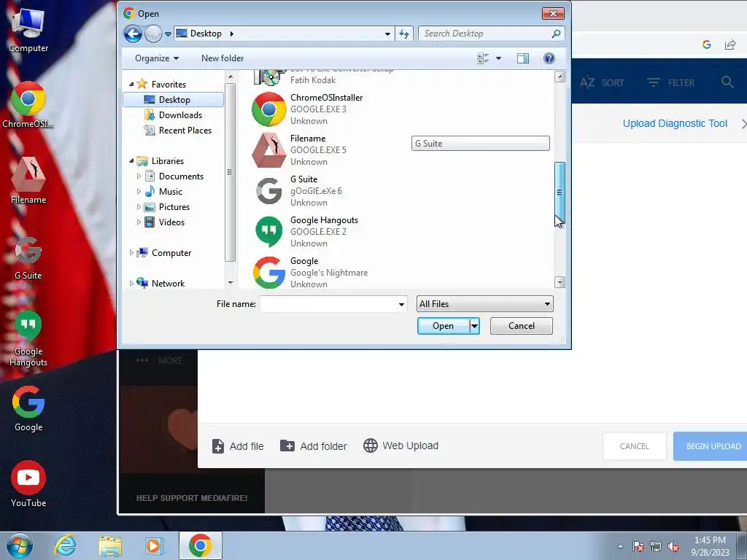Click the Back arrow in Open dialog
This screenshot has height=560, width=747.
(x=133, y=34)
